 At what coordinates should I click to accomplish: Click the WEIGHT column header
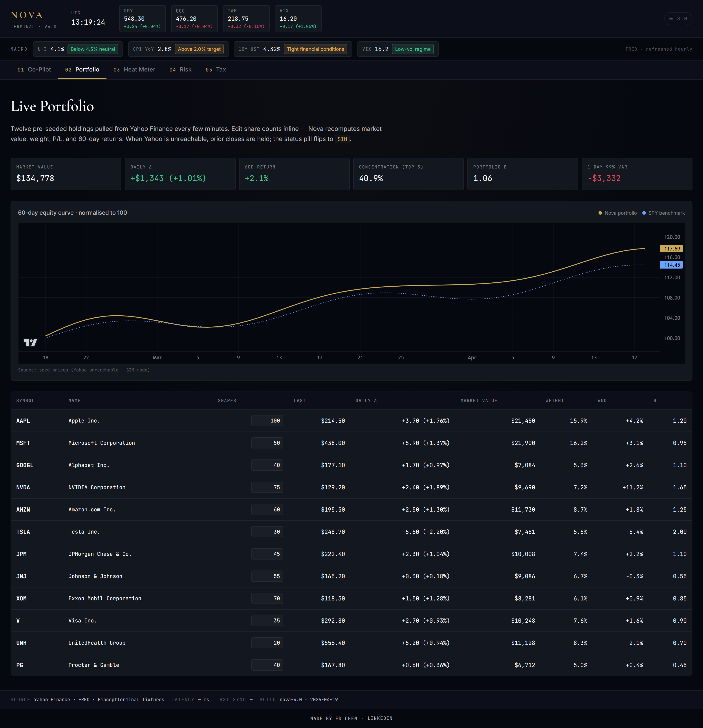coord(554,400)
